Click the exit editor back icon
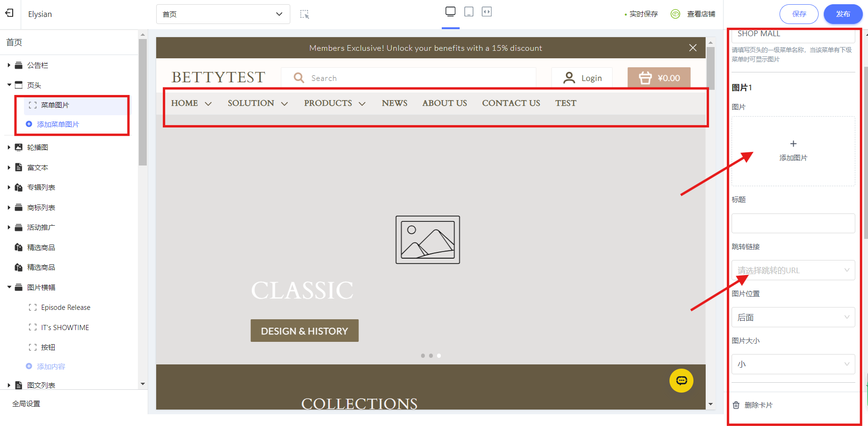 pyautogui.click(x=9, y=13)
